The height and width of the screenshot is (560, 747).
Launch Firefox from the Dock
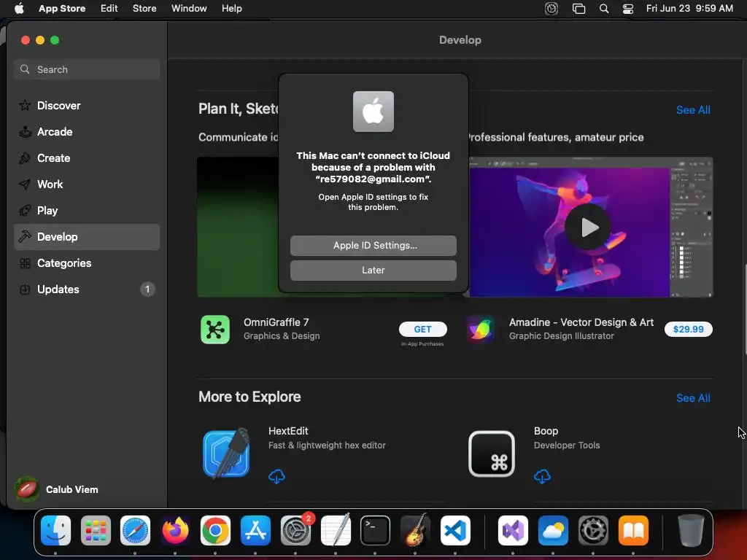pyautogui.click(x=175, y=530)
